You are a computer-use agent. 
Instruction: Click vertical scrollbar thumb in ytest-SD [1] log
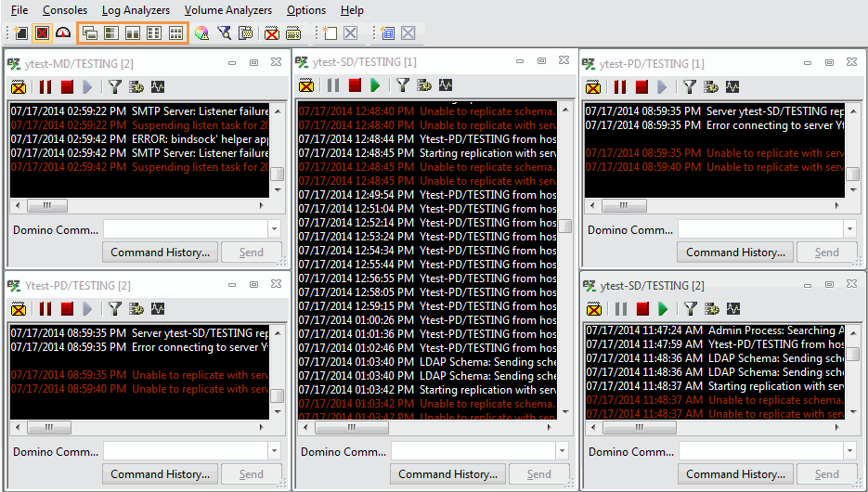(x=564, y=226)
